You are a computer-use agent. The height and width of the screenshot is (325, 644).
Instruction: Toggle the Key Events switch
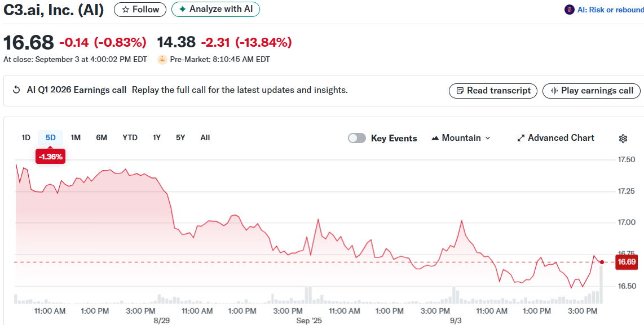(357, 139)
